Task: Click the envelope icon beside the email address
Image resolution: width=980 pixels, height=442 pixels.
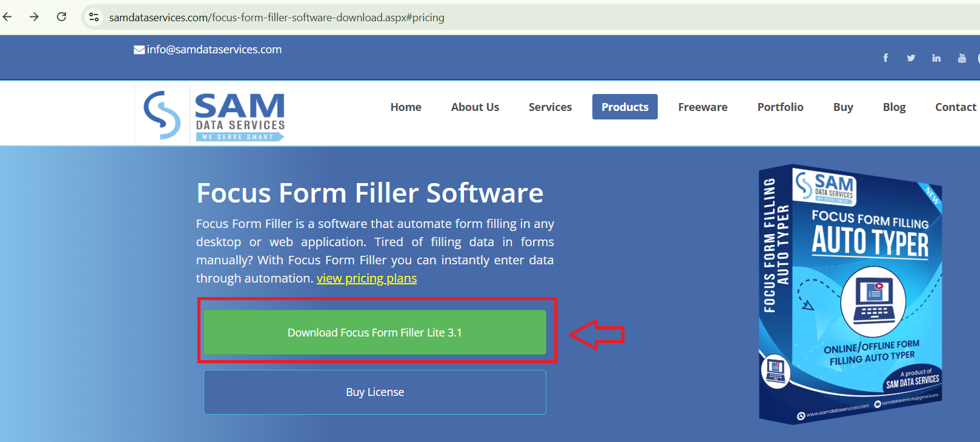Action: (139, 50)
